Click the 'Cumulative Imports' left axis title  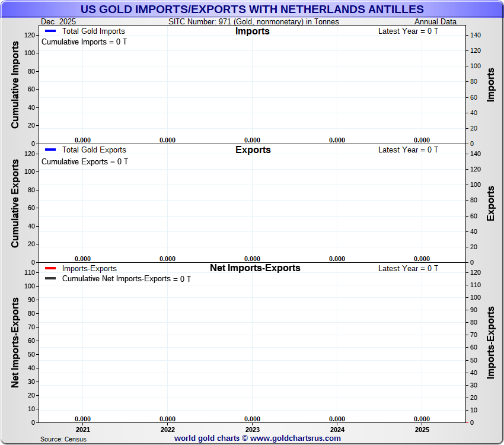coord(15,85)
